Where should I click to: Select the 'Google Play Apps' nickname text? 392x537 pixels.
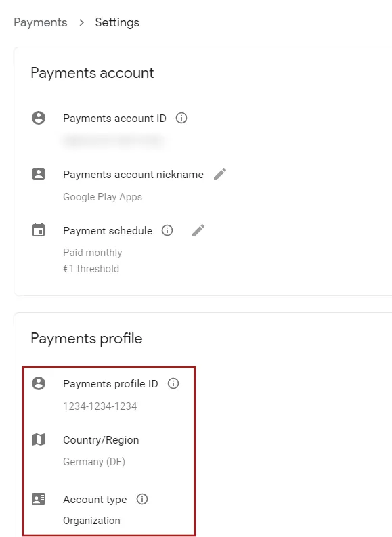[x=102, y=197]
